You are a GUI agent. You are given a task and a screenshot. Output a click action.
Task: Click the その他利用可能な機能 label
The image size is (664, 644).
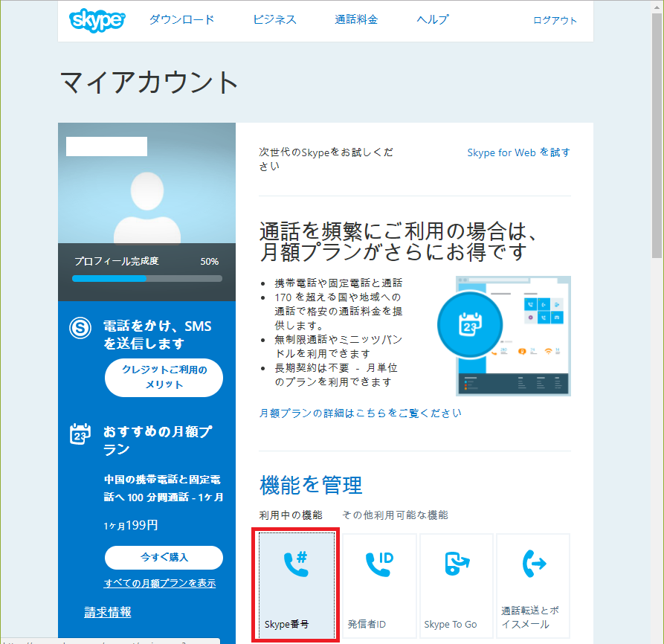(395, 515)
